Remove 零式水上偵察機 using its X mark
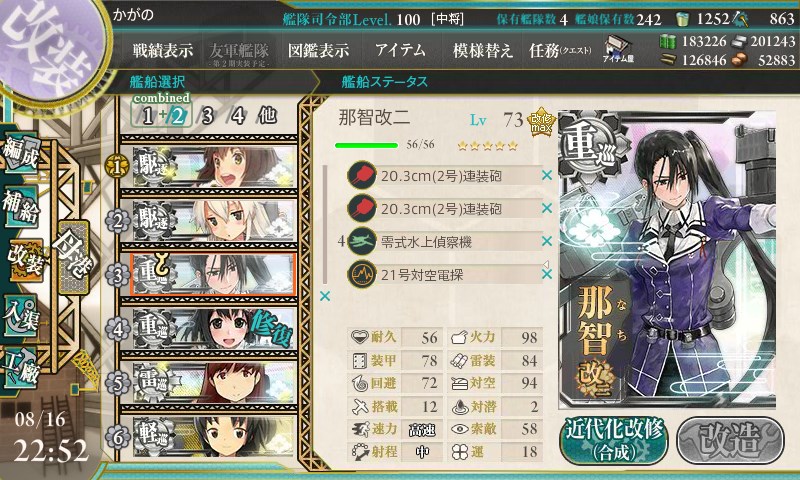Viewport: 800px width, 480px height. 547,241
